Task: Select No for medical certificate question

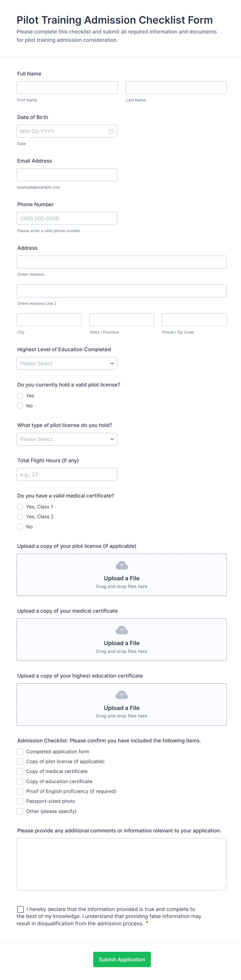Action: [20, 527]
